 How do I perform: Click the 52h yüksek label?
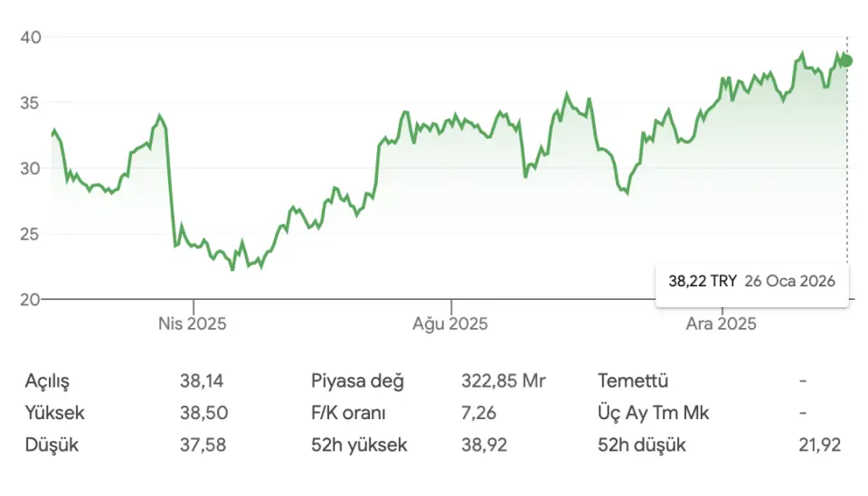point(359,445)
